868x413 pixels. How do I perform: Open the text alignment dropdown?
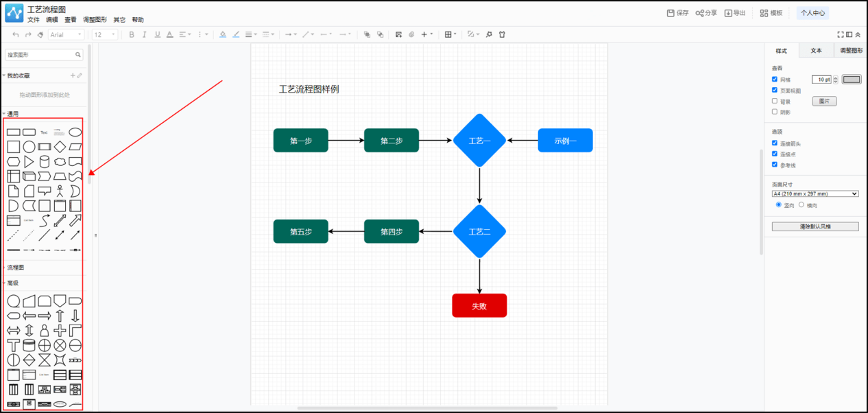pos(185,34)
